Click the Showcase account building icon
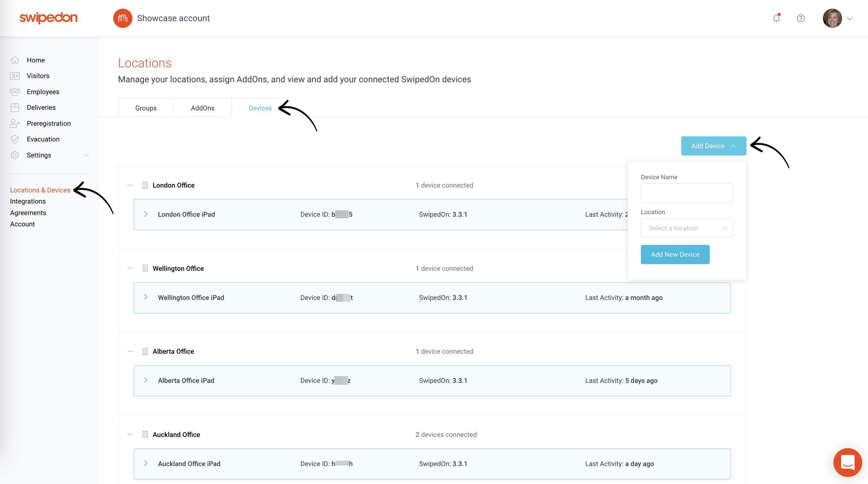 pyautogui.click(x=123, y=18)
